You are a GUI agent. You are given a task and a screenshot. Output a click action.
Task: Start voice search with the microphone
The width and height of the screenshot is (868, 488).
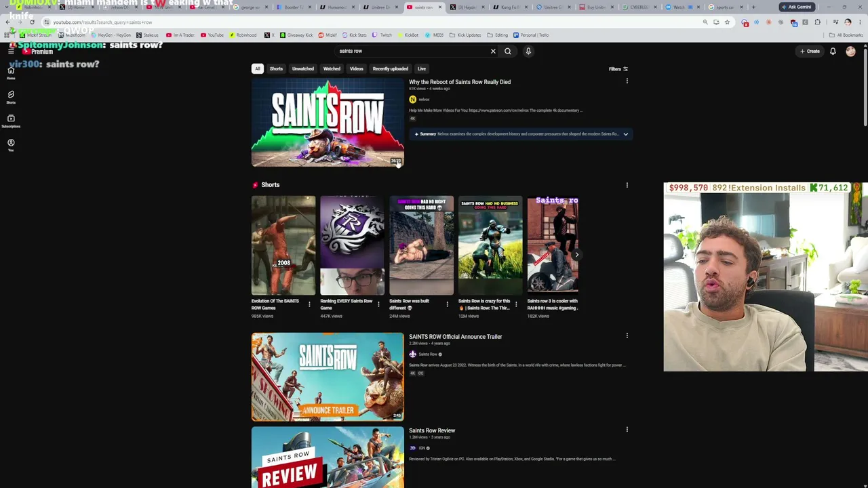(x=528, y=51)
